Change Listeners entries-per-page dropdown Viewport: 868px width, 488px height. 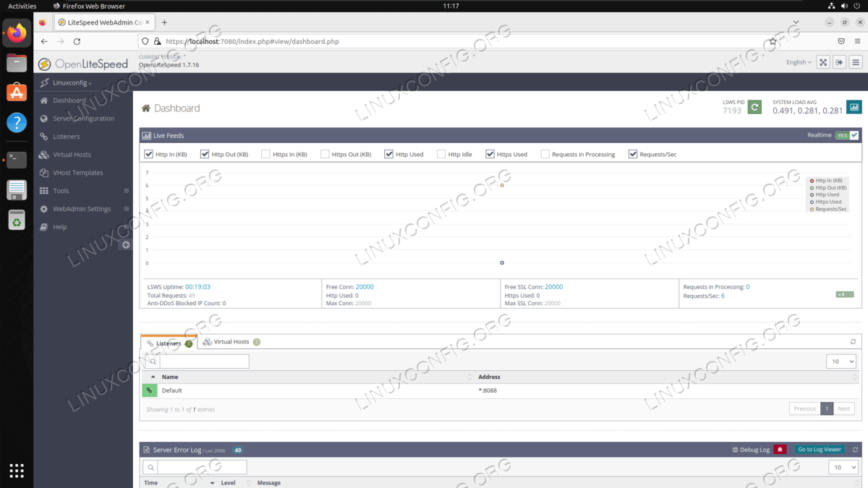pos(841,361)
